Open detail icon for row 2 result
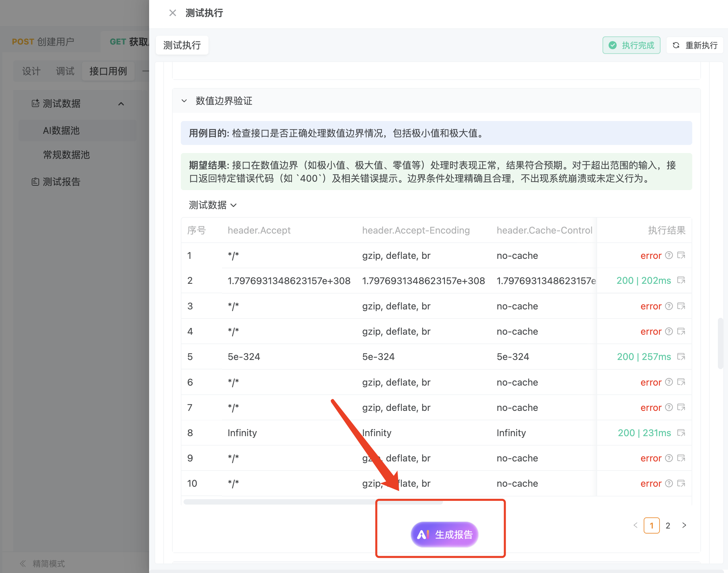 tap(681, 280)
